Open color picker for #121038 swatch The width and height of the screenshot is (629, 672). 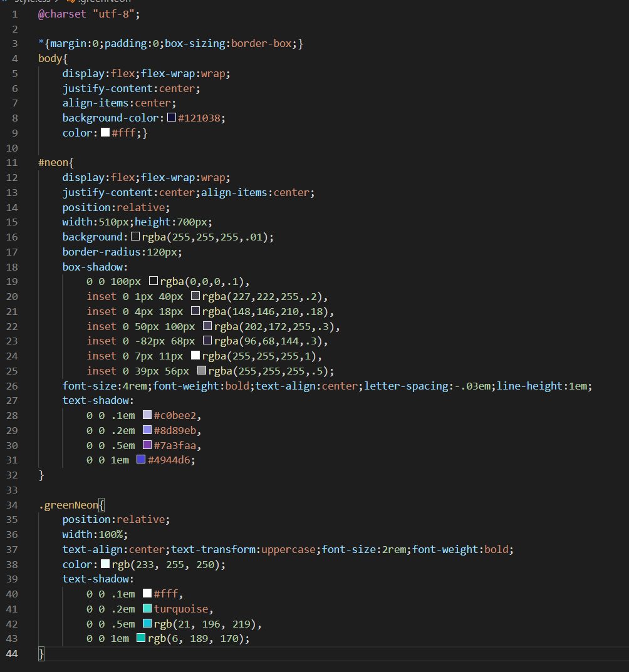(172, 118)
